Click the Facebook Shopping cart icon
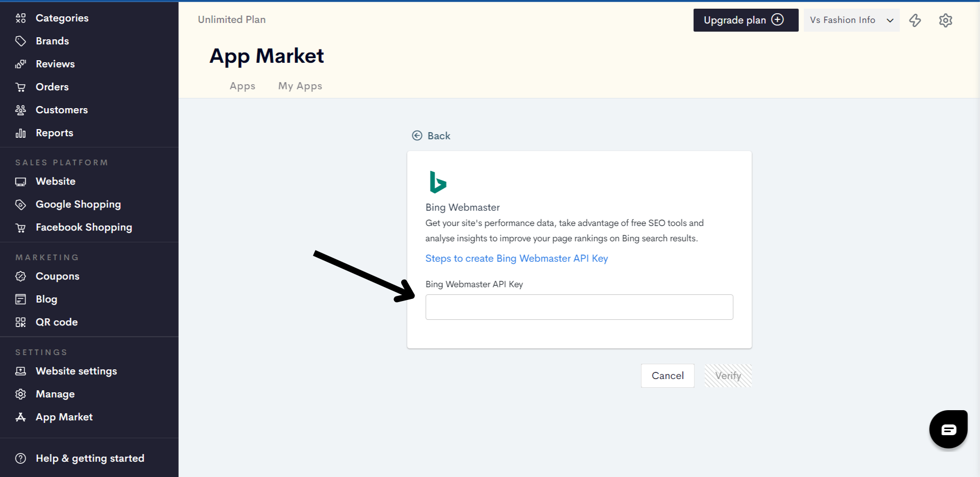Screen dimensions: 980x477 click(20, 228)
